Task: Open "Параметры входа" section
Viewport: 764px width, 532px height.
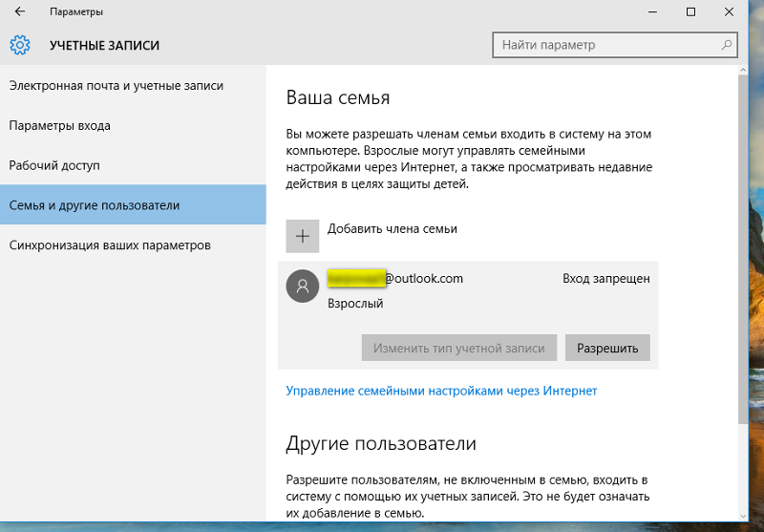Action: (x=133, y=126)
